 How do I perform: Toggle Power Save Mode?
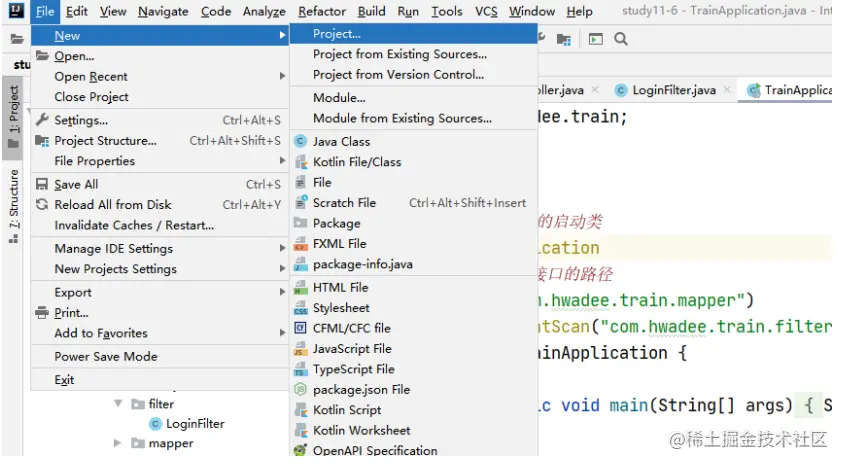[105, 356]
